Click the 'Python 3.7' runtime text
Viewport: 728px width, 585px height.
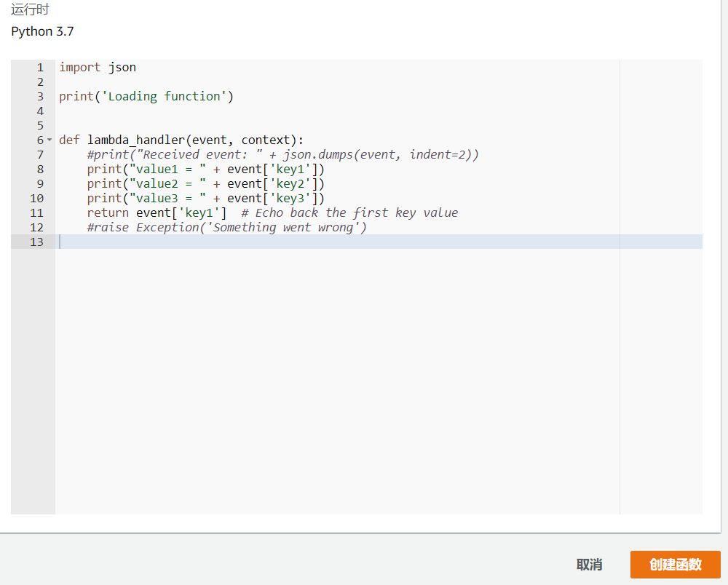(42, 31)
